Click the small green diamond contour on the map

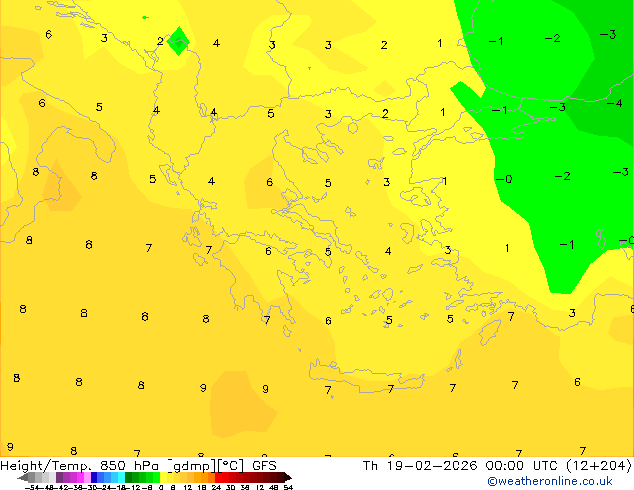(178, 41)
